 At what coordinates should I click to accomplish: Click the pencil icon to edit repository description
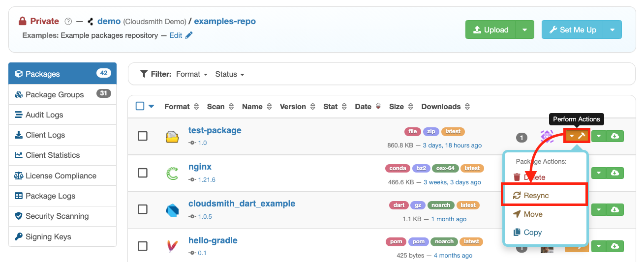coord(189,35)
